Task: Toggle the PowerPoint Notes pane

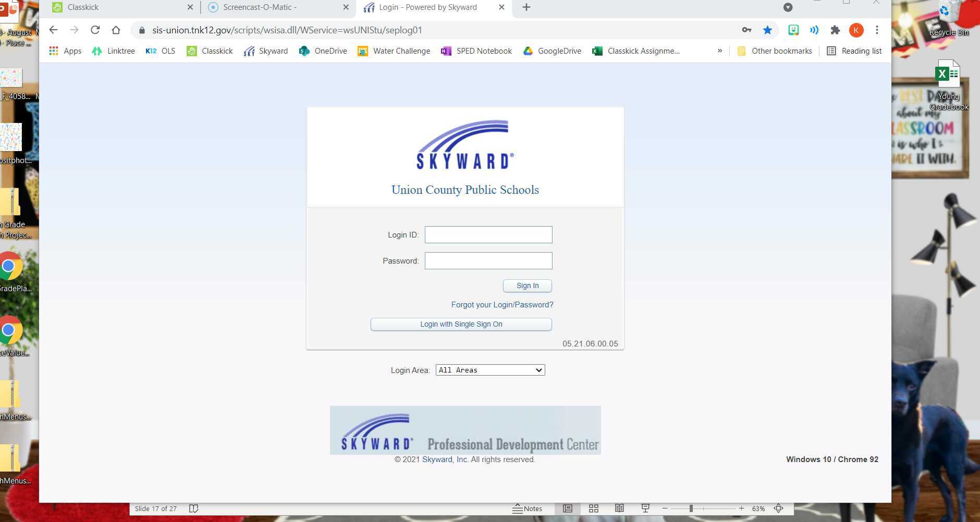Action: click(x=527, y=508)
